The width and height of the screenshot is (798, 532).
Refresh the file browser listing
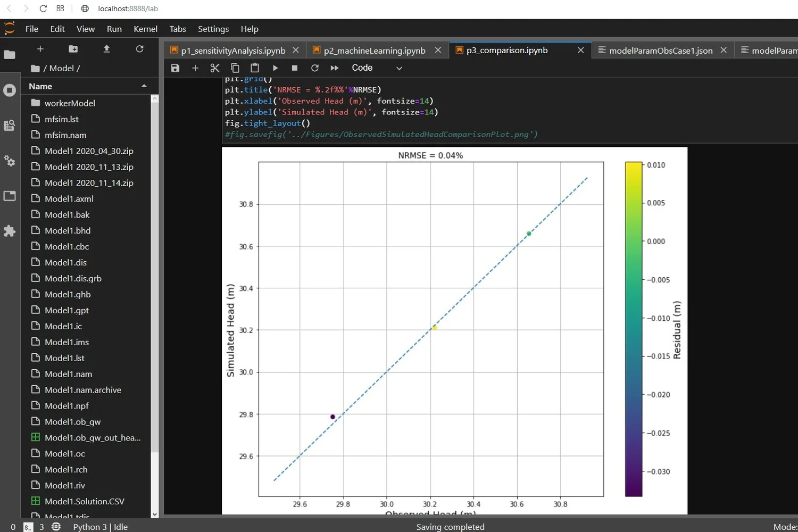[139, 48]
